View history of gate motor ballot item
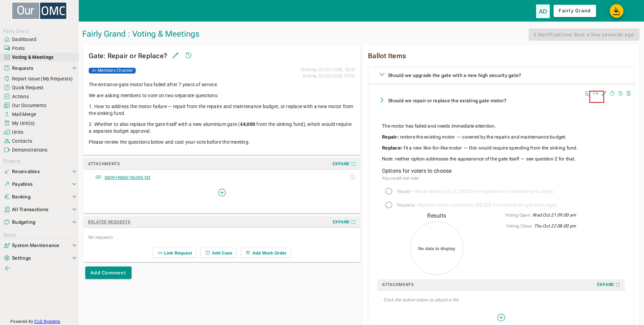 pyautogui.click(x=620, y=93)
